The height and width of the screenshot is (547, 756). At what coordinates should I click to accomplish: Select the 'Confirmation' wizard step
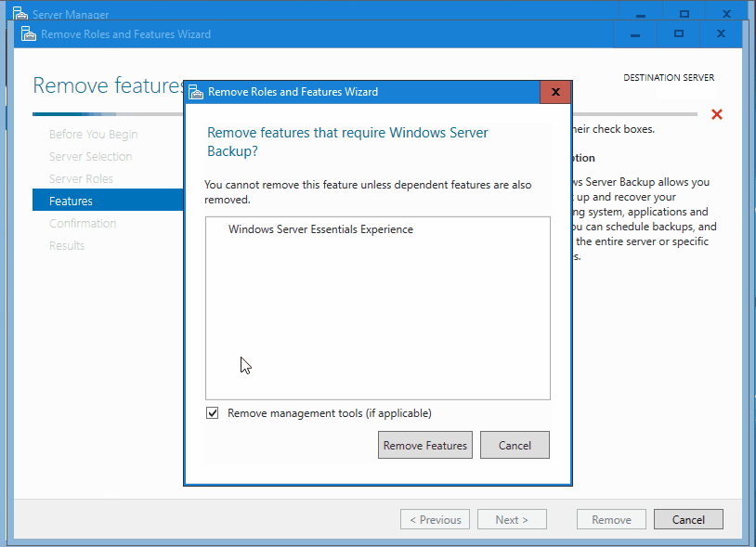pos(83,223)
